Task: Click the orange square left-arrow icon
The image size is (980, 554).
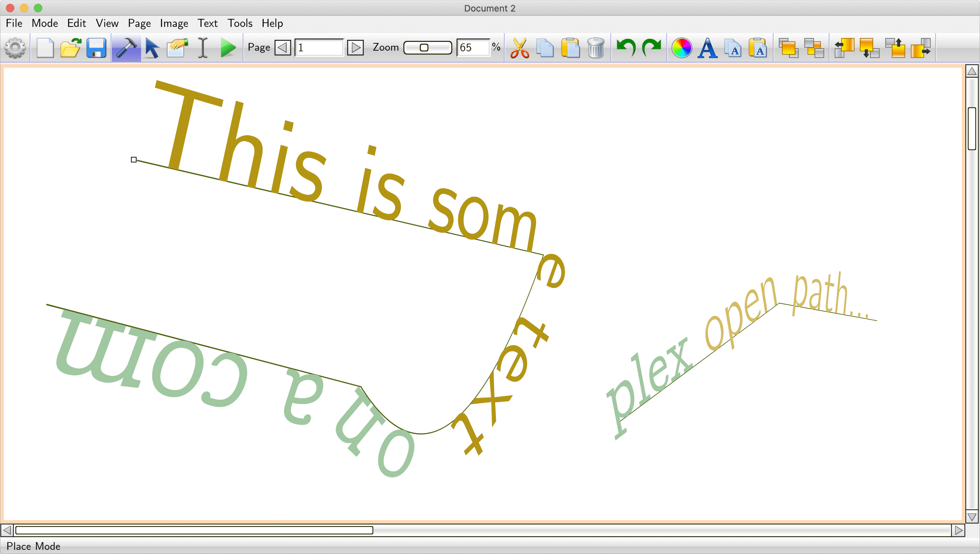Action: tap(844, 48)
